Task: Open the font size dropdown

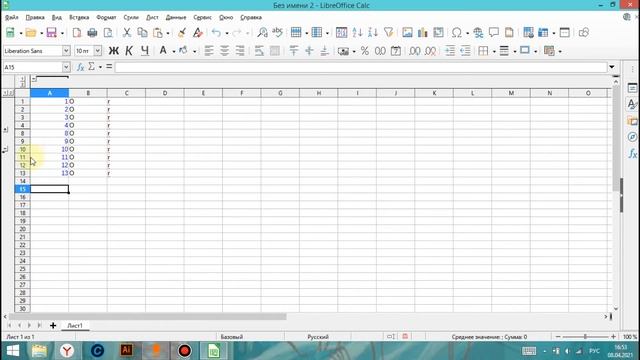Action: point(98,51)
